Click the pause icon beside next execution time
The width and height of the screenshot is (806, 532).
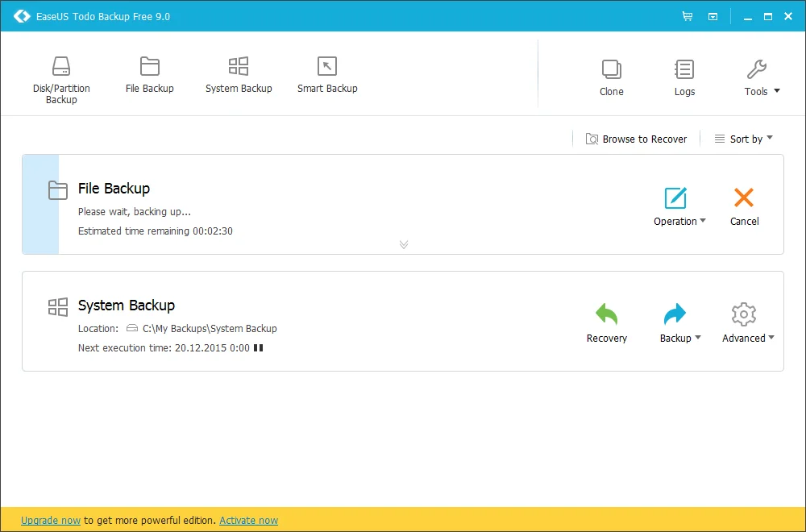pos(259,348)
